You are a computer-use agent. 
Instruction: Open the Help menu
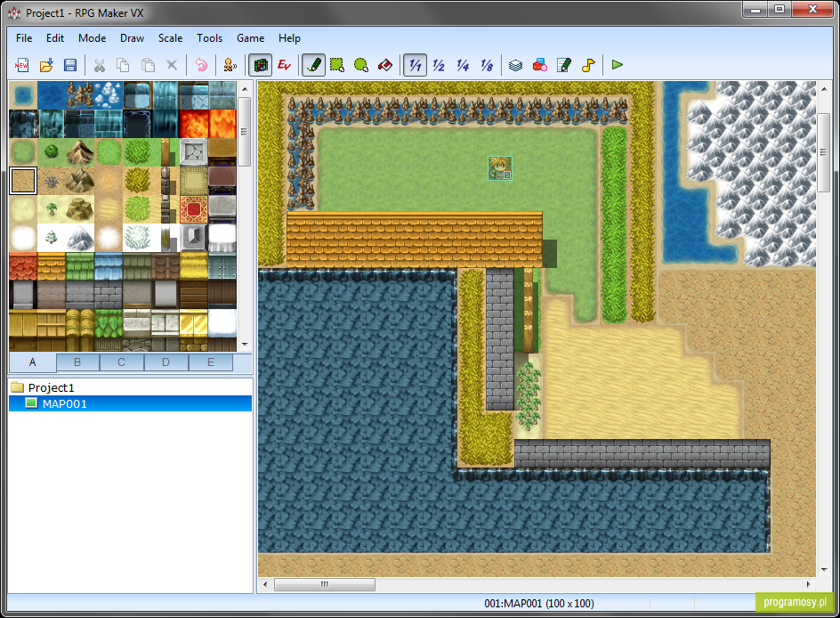[x=289, y=38]
